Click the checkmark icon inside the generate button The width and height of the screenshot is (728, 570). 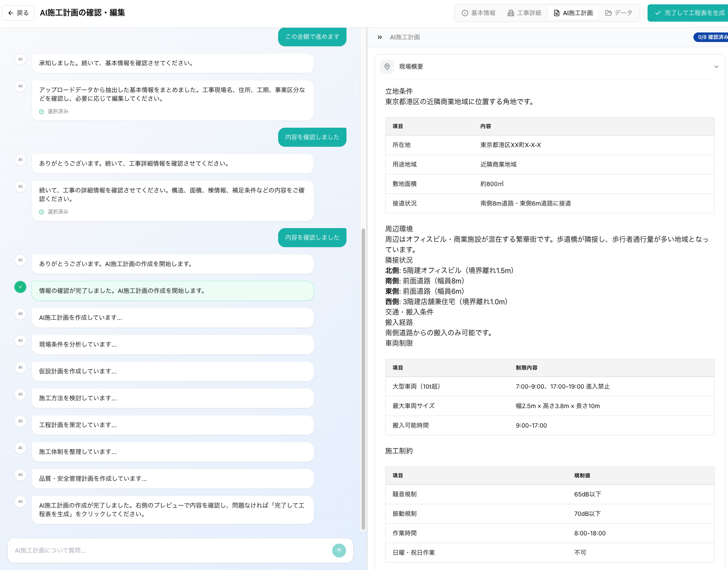[658, 13]
